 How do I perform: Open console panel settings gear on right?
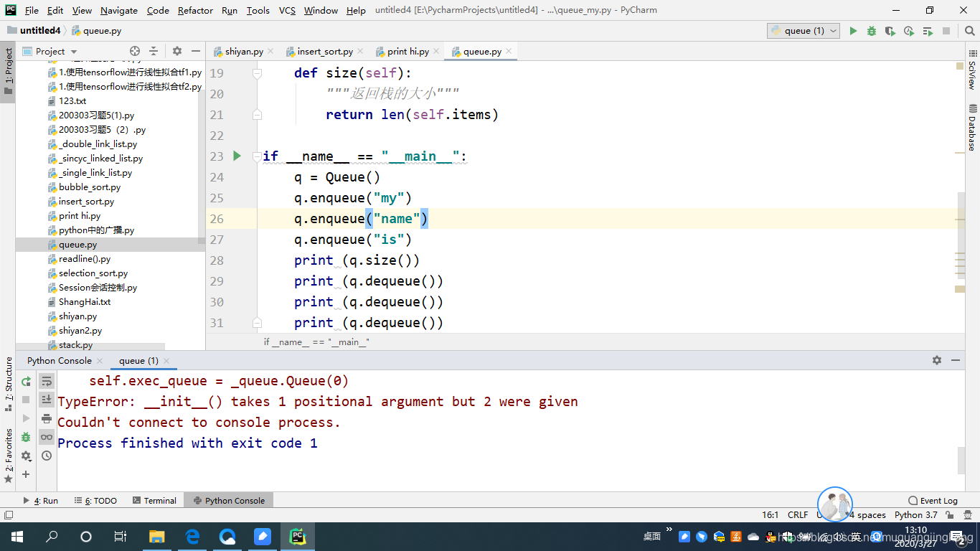point(936,360)
